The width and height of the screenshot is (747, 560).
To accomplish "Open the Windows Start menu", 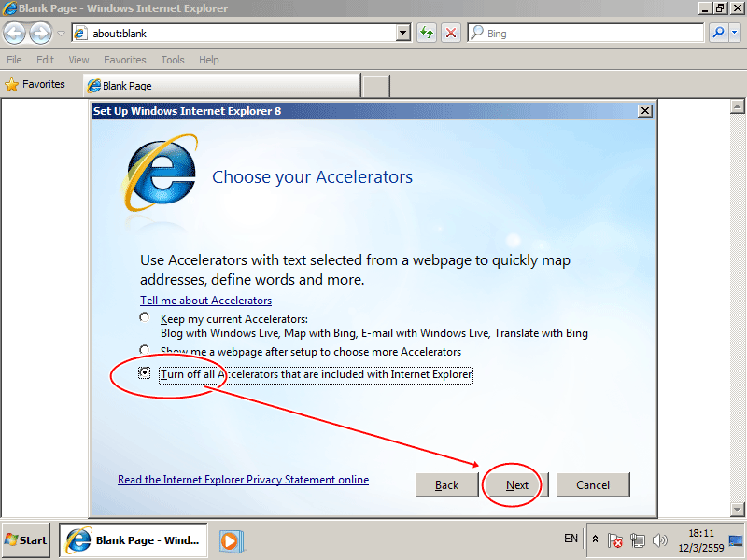I will (x=26, y=540).
